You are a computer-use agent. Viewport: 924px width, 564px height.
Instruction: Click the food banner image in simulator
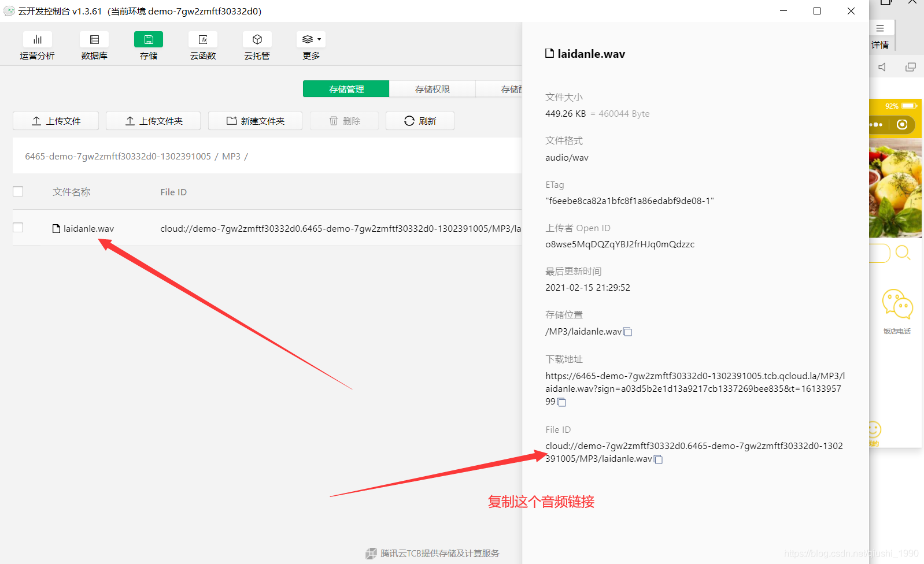tap(895, 188)
